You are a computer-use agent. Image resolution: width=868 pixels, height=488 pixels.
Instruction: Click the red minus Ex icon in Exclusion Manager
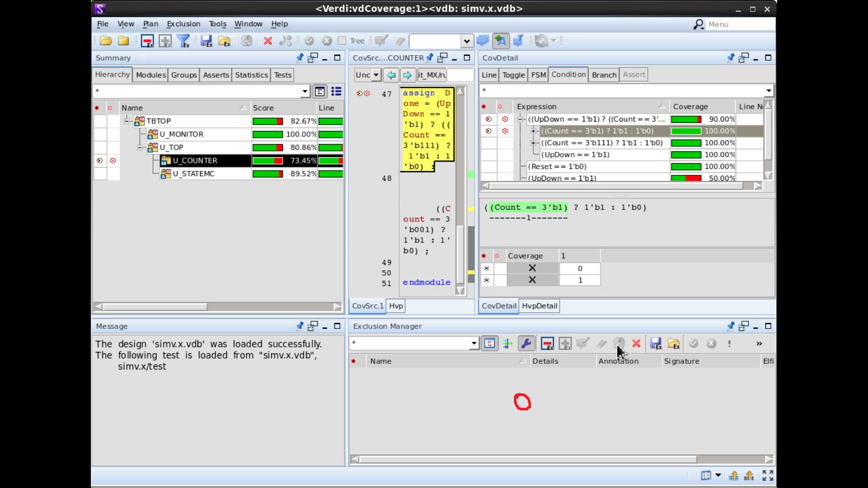tap(547, 344)
